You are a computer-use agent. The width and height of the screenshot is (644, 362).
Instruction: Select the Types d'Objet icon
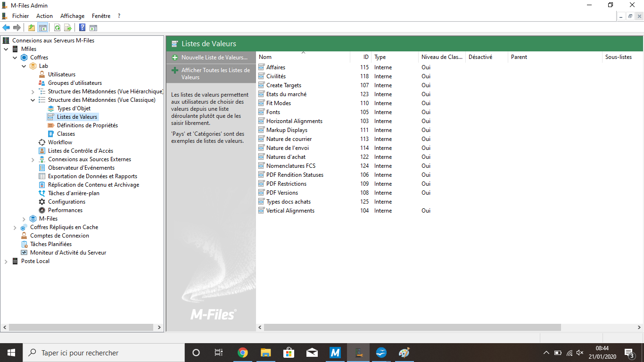(51, 108)
